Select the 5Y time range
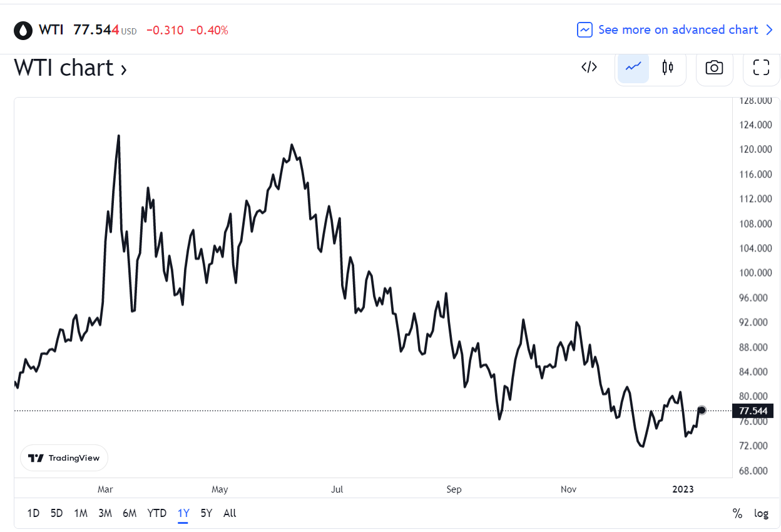Image resolution: width=781 pixels, height=532 pixels. pyautogui.click(x=207, y=513)
